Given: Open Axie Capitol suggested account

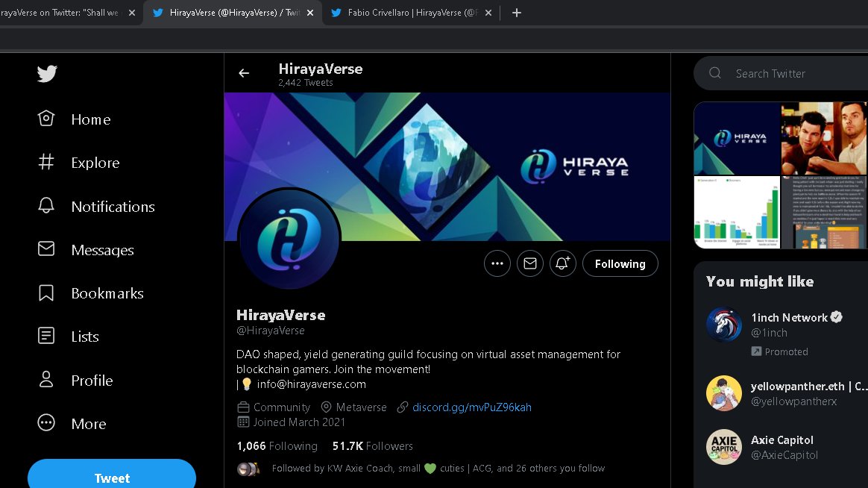Looking at the screenshot, I should click(781, 439).
